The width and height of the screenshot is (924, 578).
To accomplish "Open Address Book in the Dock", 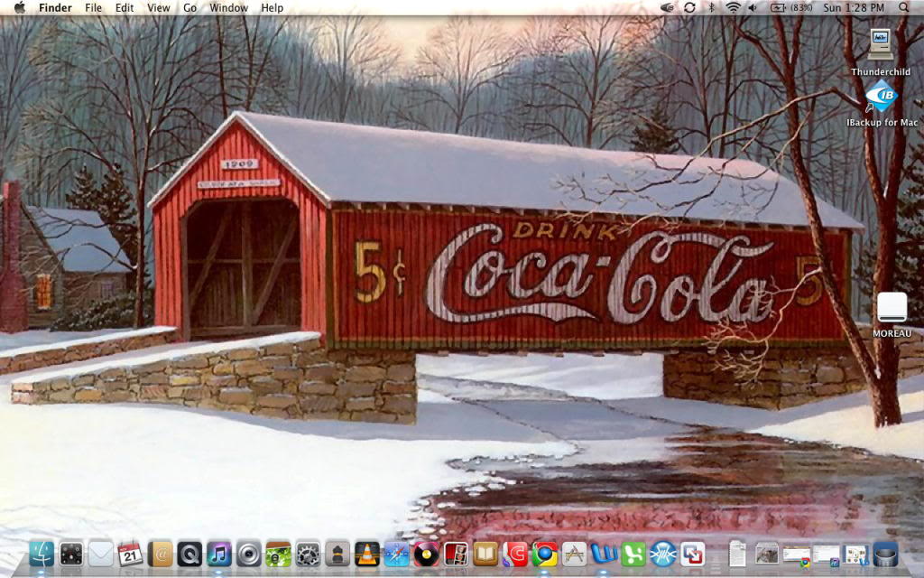I will pyautogui.click(x=160, y=555).
